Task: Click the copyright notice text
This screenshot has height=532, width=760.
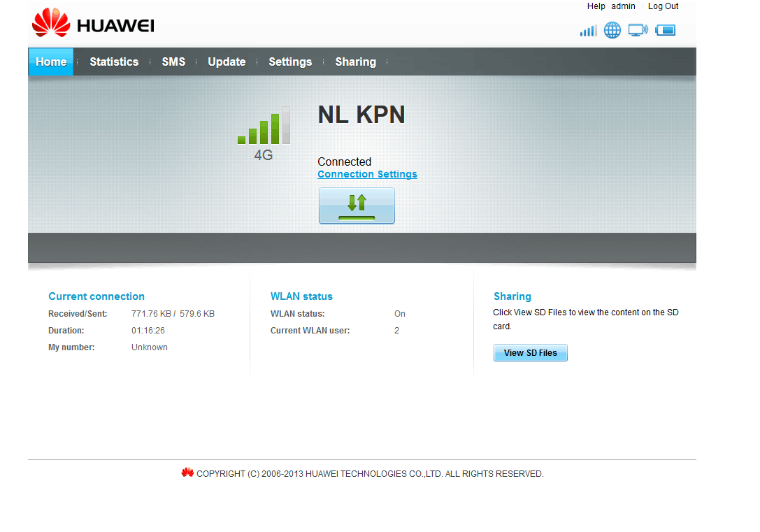Action: [x=370, y=473]
